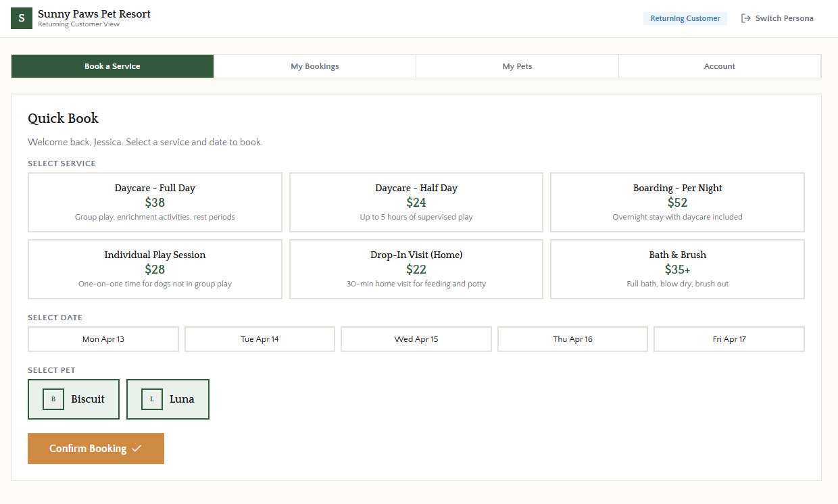Click the Returning Customer badge
This screenshot has height=504, width=838.
click(685, 18)
